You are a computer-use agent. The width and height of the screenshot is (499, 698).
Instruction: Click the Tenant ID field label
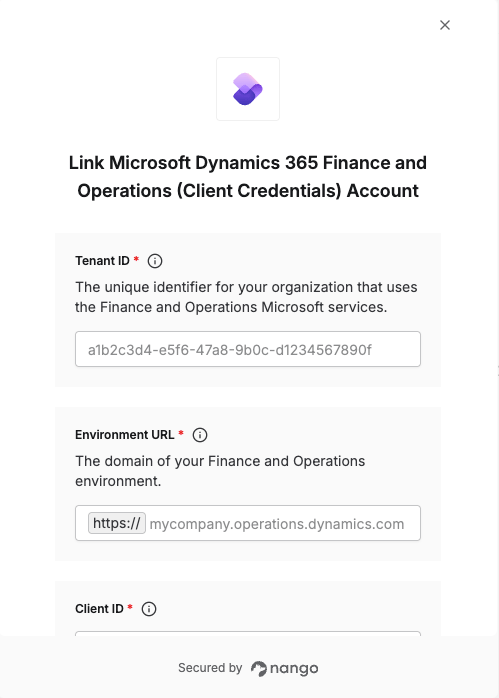tap(102, 261)
